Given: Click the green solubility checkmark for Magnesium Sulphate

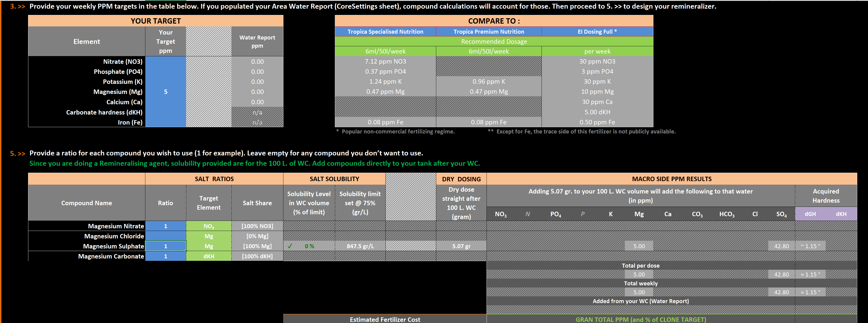Looking at the screenshot, I should [290, 246].
